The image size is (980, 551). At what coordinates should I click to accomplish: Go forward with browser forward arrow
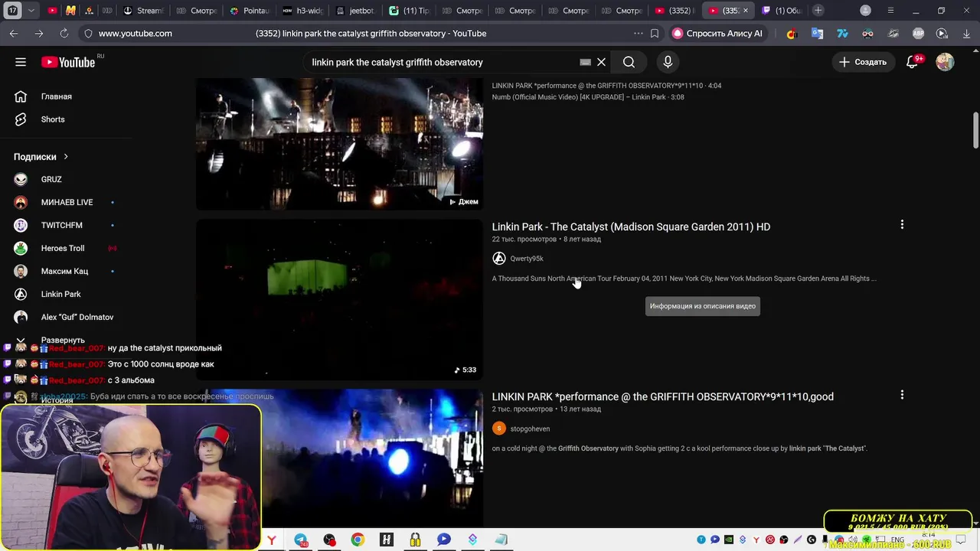(39, 34)
